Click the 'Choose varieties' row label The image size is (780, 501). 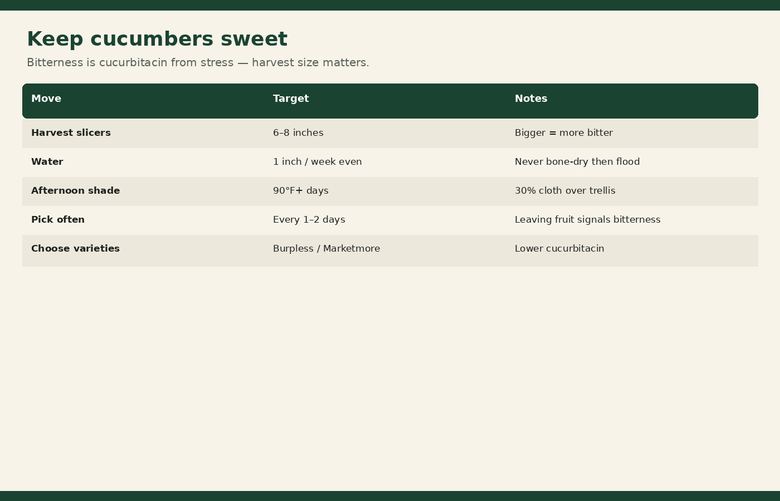(x=76, y=248)
